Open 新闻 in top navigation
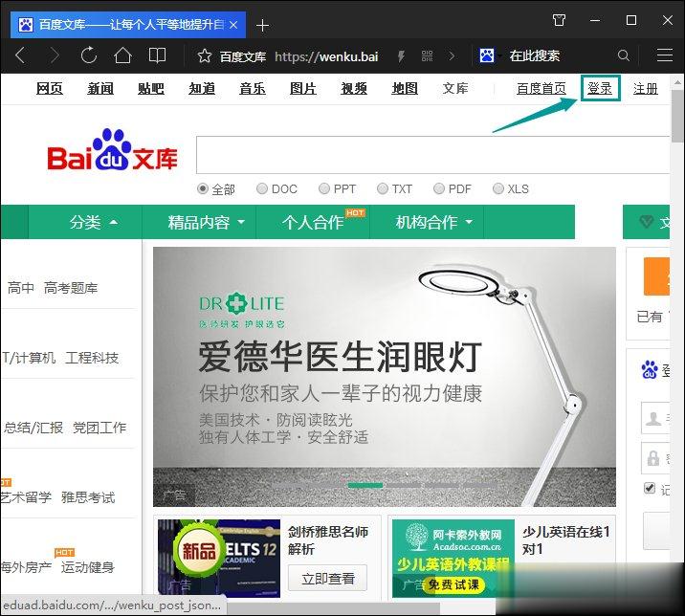The height and width of the screenshot is (616, 685). click(100, 89)
